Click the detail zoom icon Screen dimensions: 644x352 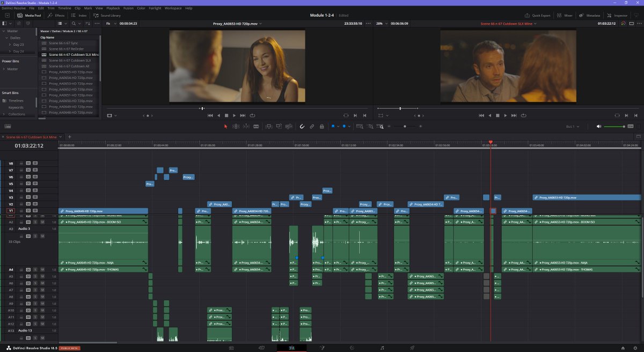(370, 127)
